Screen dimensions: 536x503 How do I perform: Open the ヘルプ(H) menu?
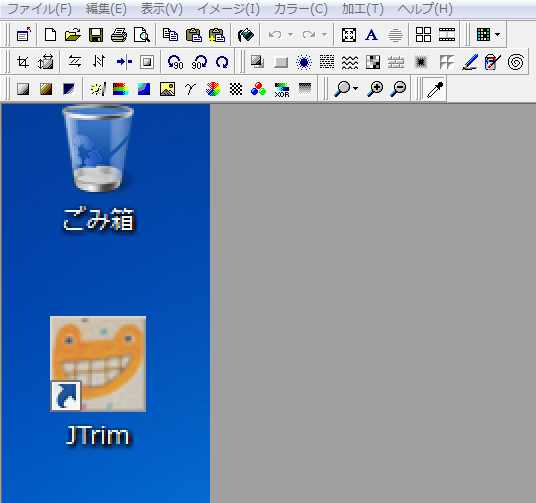click(425, 9)
